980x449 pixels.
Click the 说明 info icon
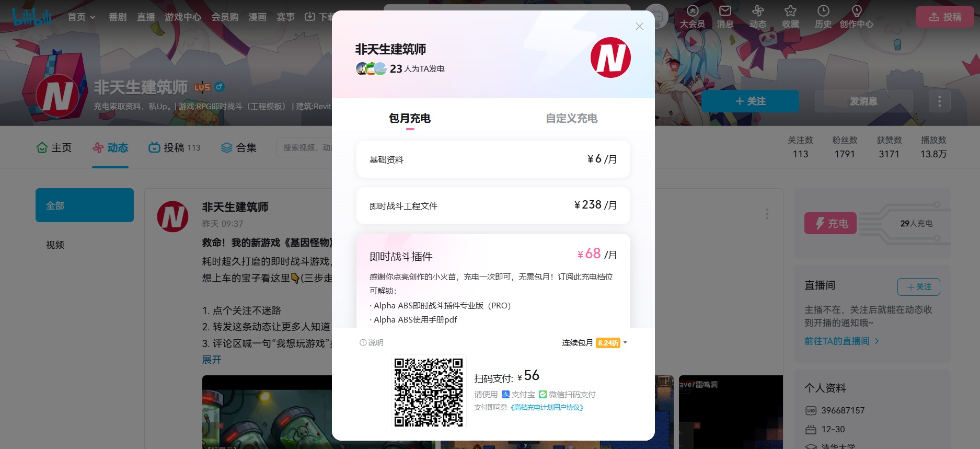click(x=372, y=343)
